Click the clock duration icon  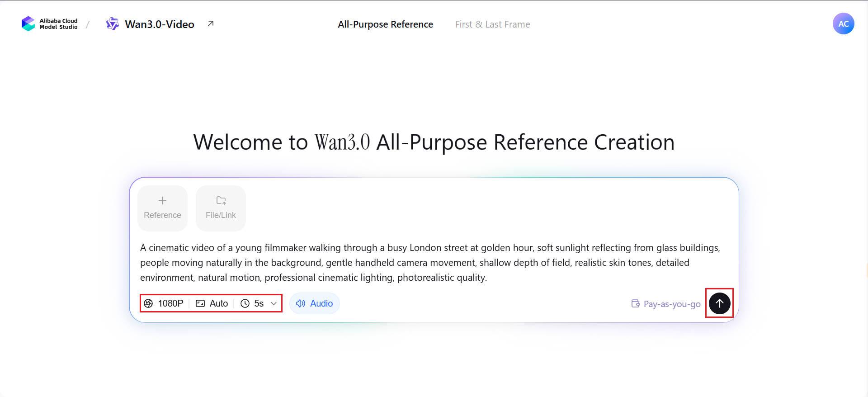[x=245, y=303]
